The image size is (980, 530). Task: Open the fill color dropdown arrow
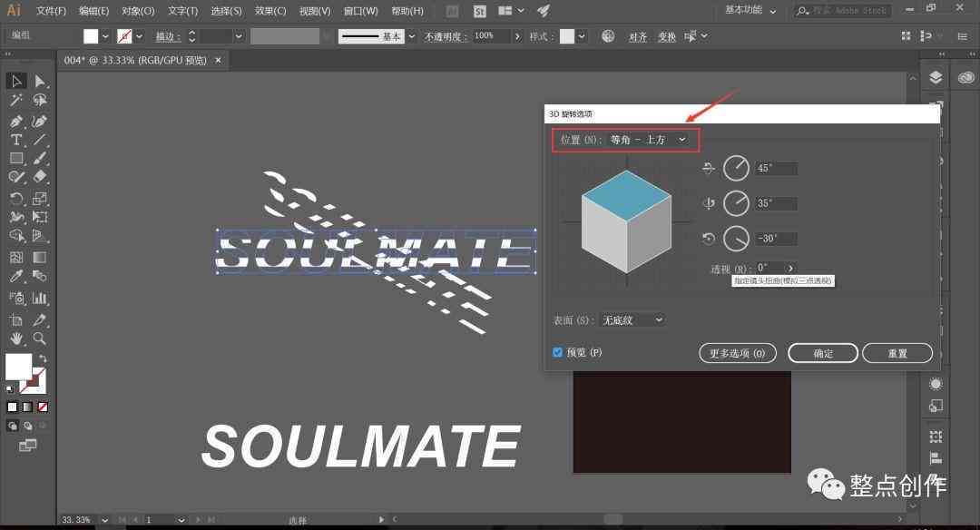point(105,36)
